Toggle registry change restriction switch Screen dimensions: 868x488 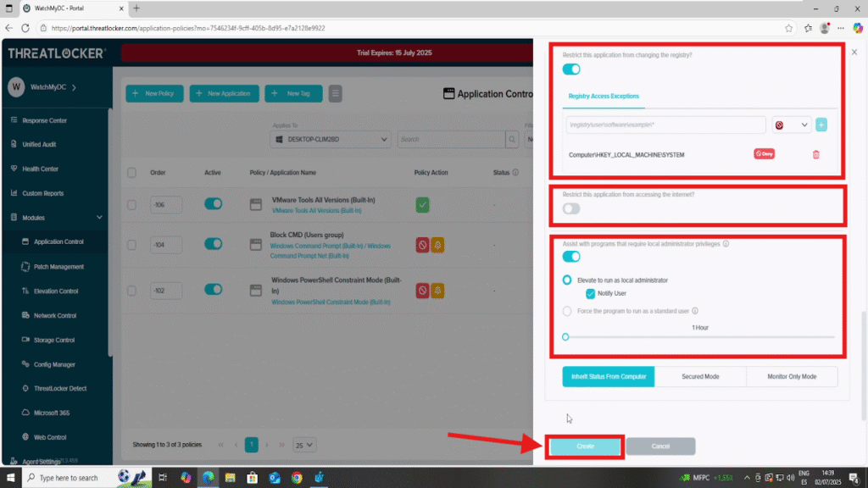[571, 69]
